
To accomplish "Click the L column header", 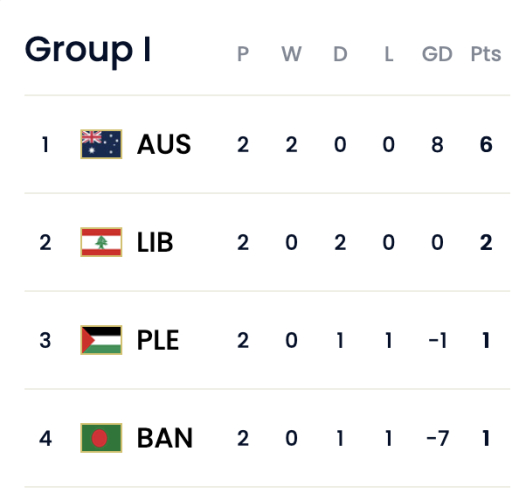I will pyautogui.click(x=388, y=54).
